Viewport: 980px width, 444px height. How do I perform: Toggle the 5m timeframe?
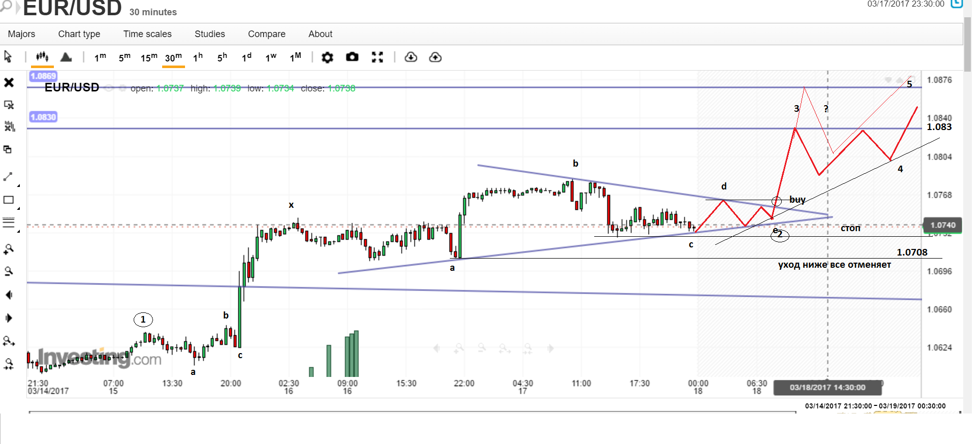pyautogui.click(x=125, y=57)
